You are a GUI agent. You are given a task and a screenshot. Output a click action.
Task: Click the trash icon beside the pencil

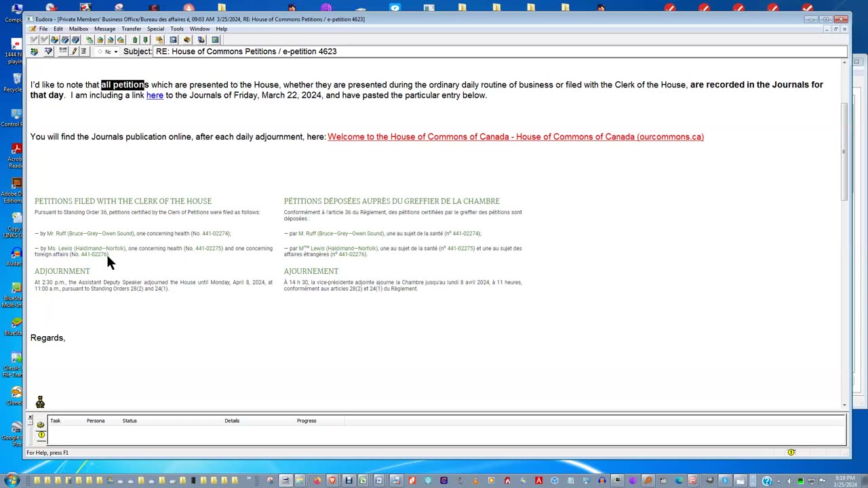tap(83, 51)
